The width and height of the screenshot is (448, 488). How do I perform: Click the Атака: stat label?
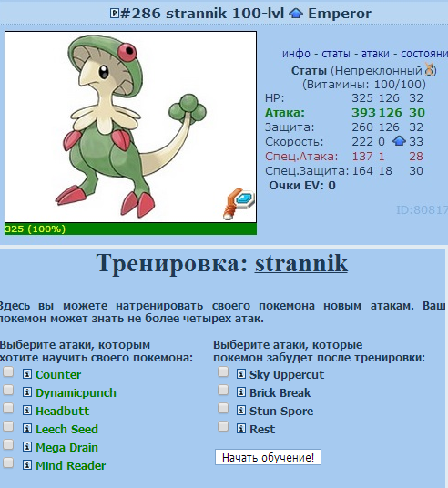point(285,113)
